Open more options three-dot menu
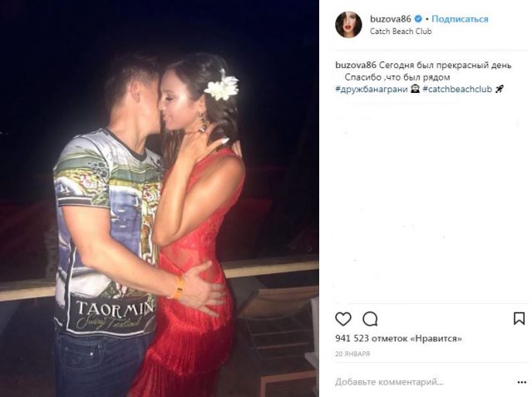 [522, 382]
